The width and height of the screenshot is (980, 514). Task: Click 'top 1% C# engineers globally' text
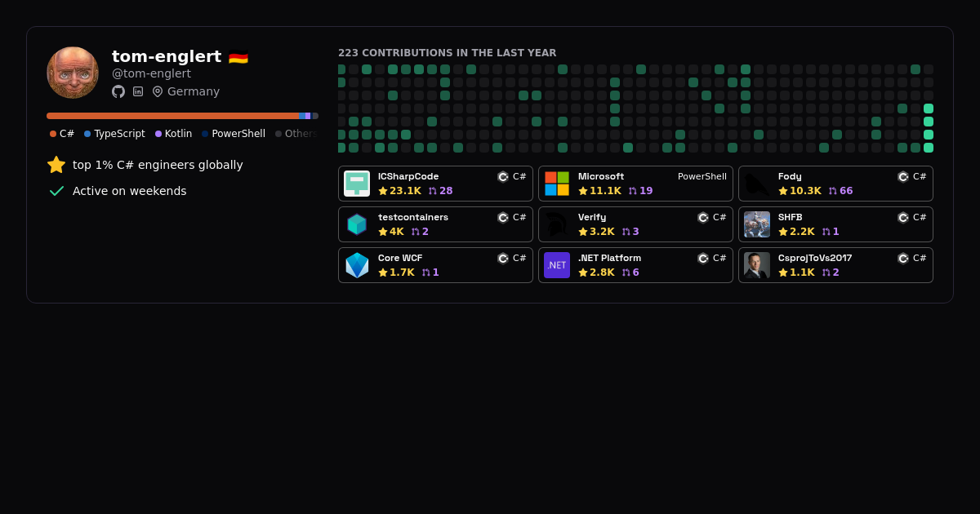point(158,165)
